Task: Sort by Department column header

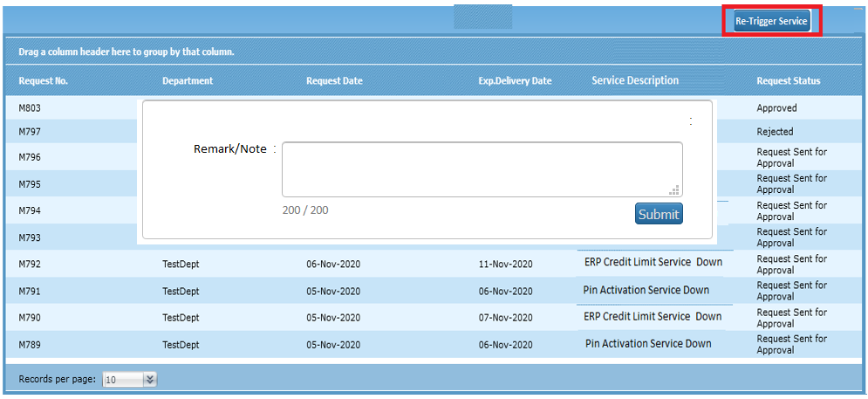Action: coord(188,81)
